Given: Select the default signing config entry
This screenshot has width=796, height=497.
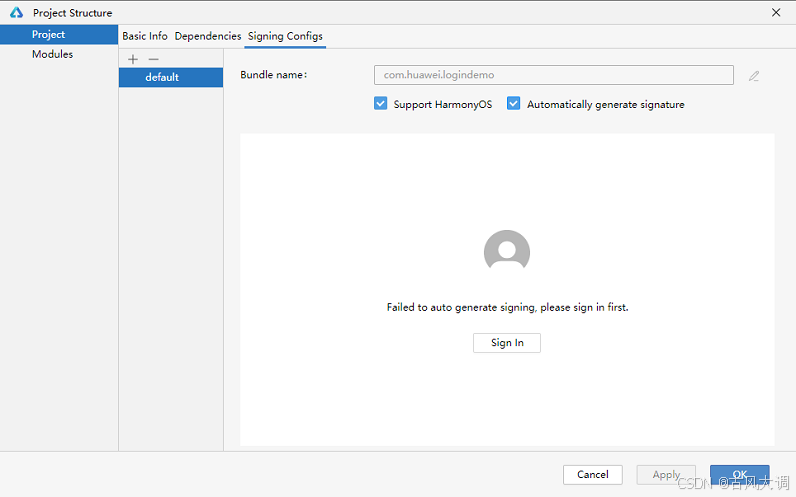Looking at the screenshot, I should tap(171, 77).
